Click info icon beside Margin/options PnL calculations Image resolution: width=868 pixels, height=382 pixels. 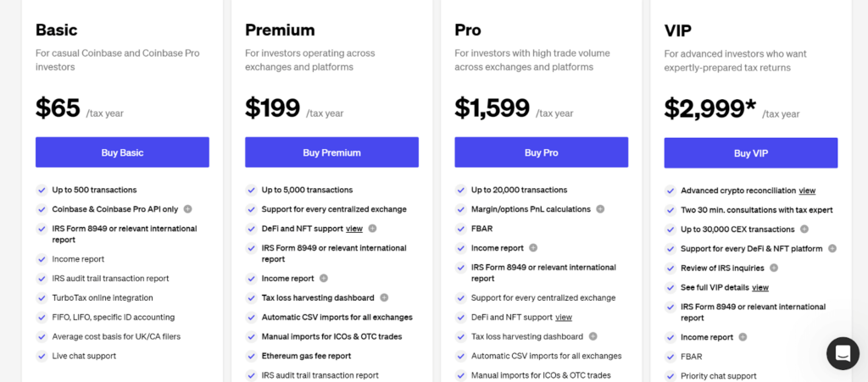[600, 209]
